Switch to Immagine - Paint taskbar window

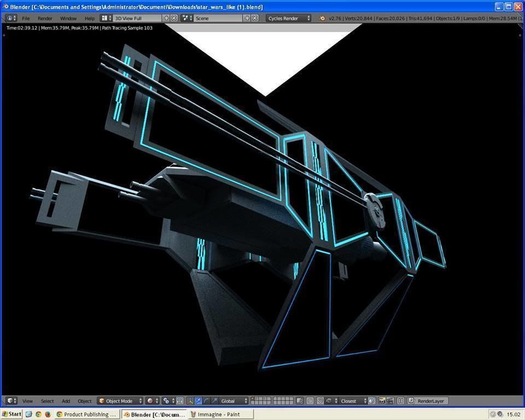point(221,415)
